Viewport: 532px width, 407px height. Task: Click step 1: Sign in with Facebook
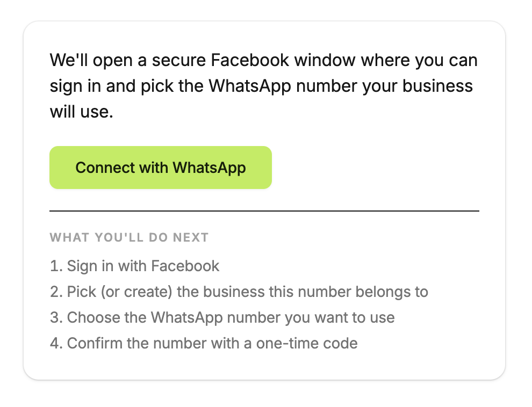134,266
